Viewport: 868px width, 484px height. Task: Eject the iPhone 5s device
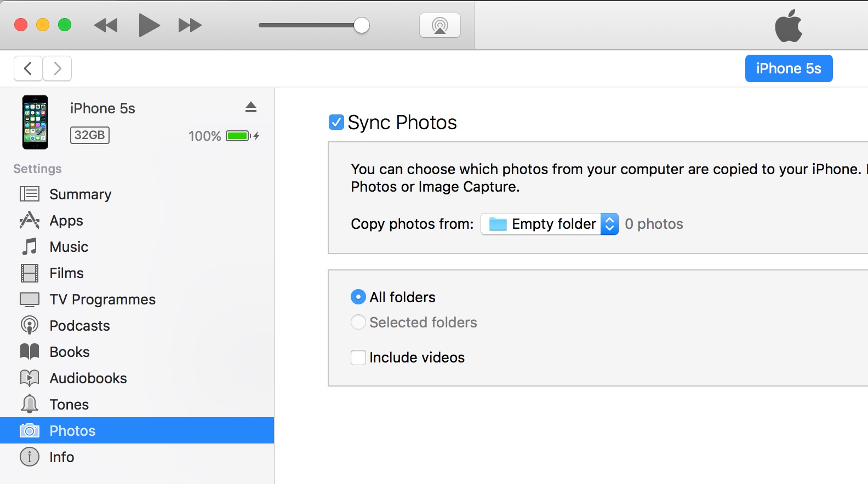click(251, 107)
